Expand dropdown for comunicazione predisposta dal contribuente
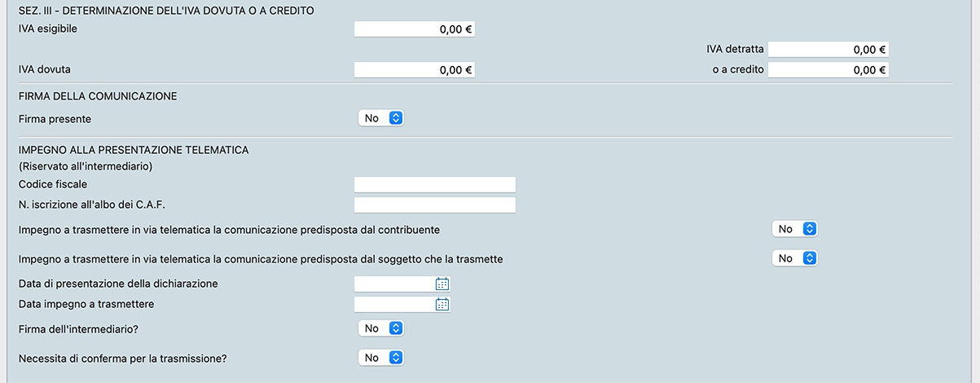The width and height of the screenshot is (980, 383). point(795,229)
